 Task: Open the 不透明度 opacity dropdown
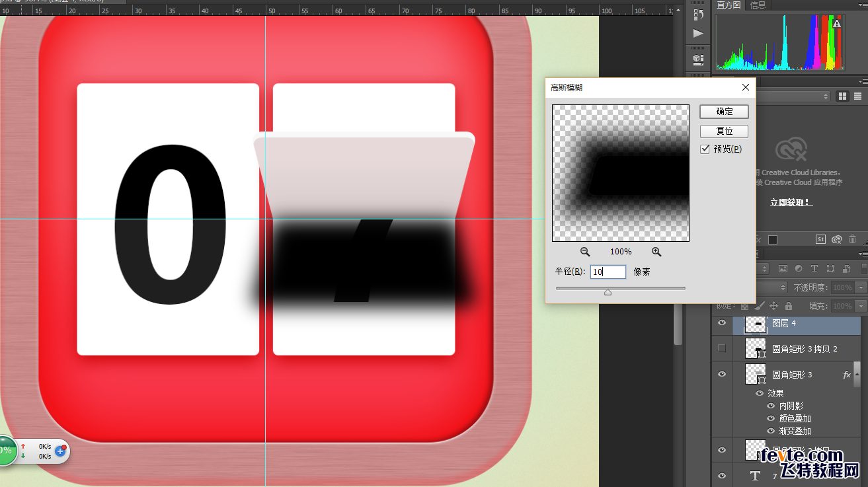861,287
